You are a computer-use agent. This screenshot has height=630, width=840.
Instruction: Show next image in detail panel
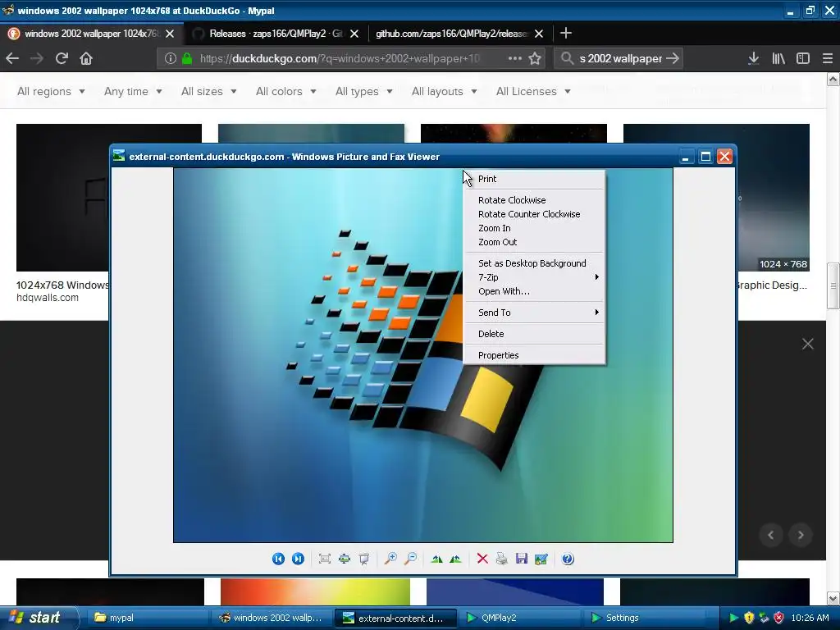[801, 535]
